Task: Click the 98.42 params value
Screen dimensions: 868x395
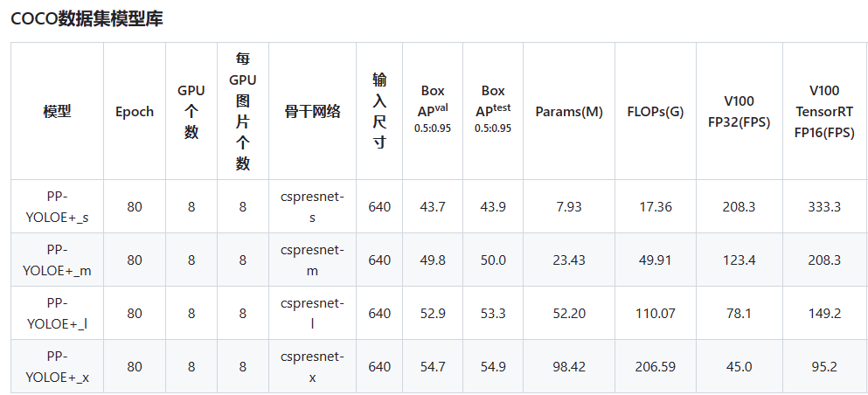Action: coord(569,367)
